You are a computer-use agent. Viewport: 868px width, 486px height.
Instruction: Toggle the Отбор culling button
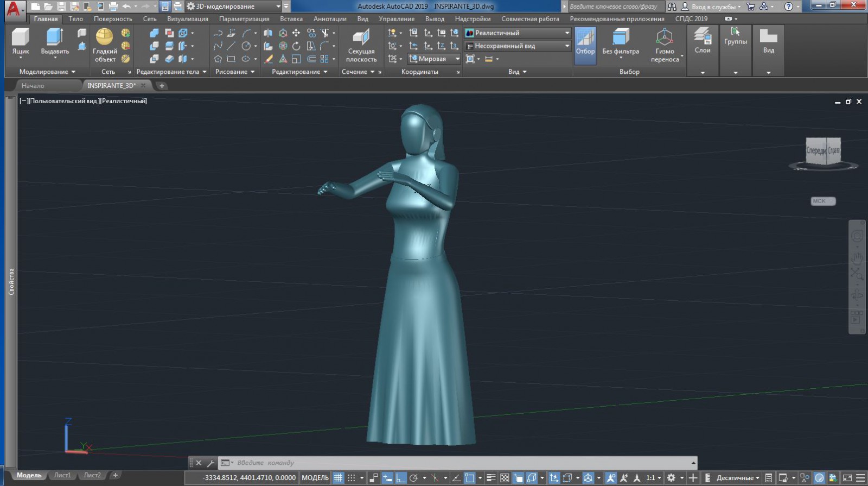585,45
